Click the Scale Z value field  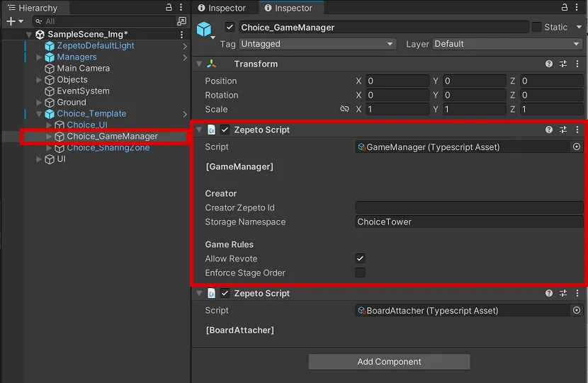point(551,109)
